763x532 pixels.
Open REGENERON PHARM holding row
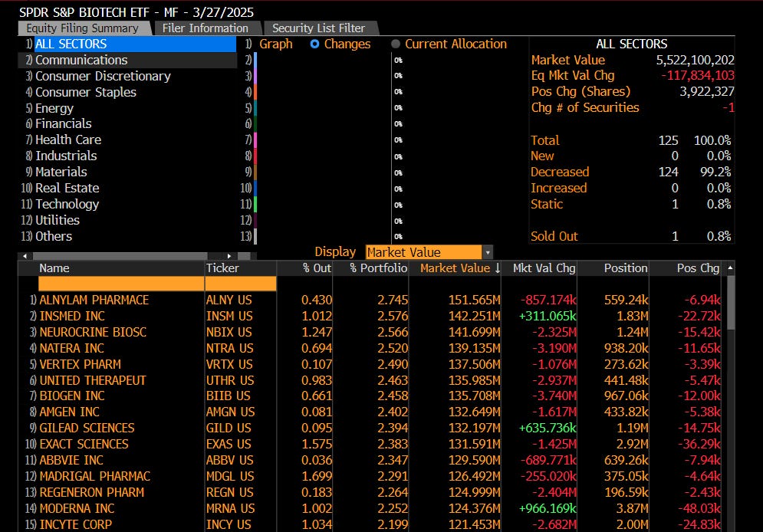[x=370, y=492]
